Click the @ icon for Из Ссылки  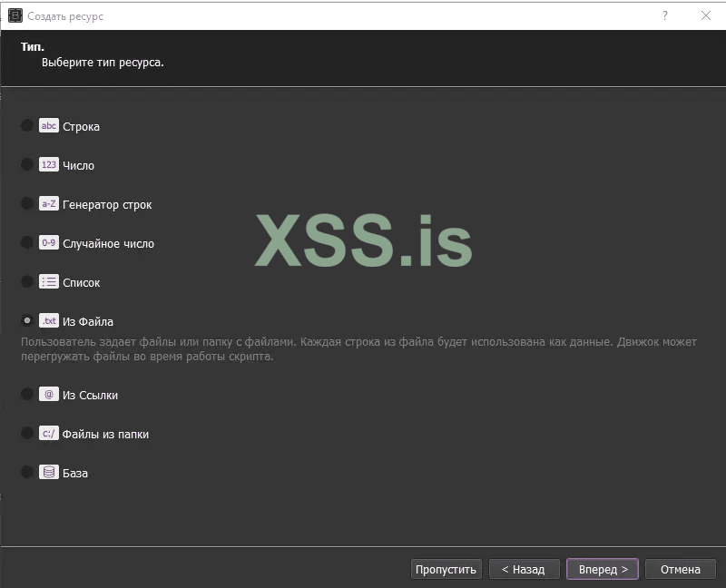pos(49,394)
